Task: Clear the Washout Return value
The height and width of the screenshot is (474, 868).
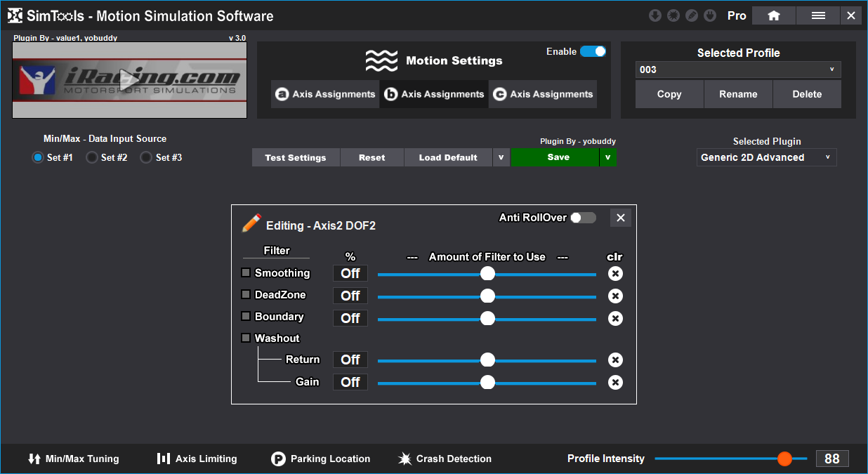Action: (615, 360)
